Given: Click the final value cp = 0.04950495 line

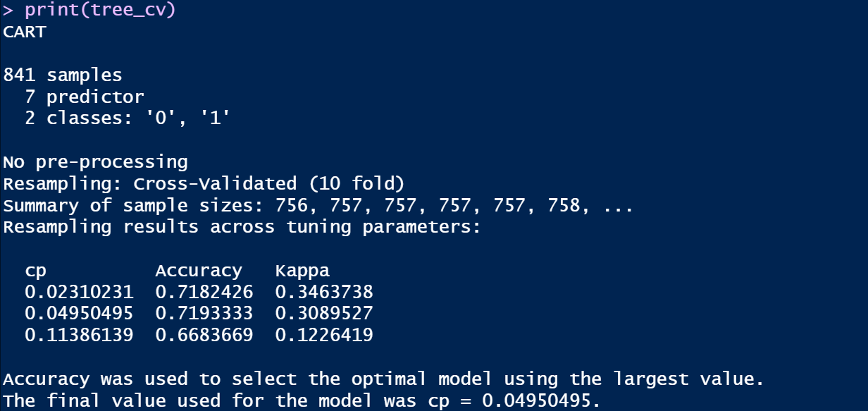Looking at the screenshot, I should (x=302, y=400).
